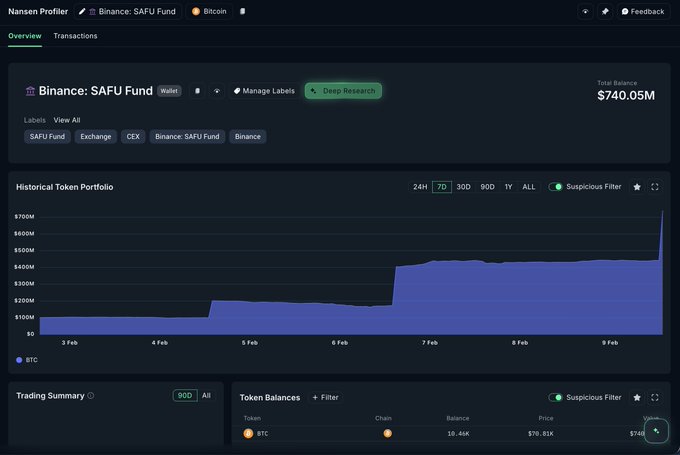Open the floating AI sparkle assistant button
This screenshot has width=680, height=455.
[656, 431]
